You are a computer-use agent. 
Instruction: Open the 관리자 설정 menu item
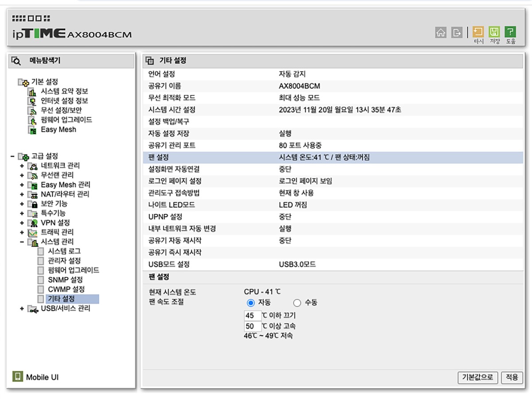(64, 261)
